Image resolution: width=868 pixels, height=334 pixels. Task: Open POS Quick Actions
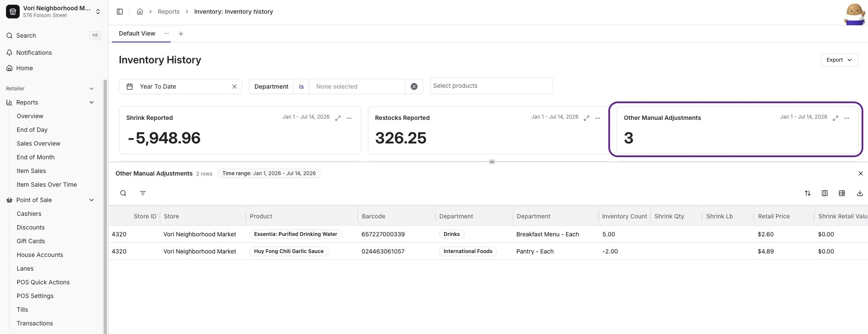coord(43,282)
